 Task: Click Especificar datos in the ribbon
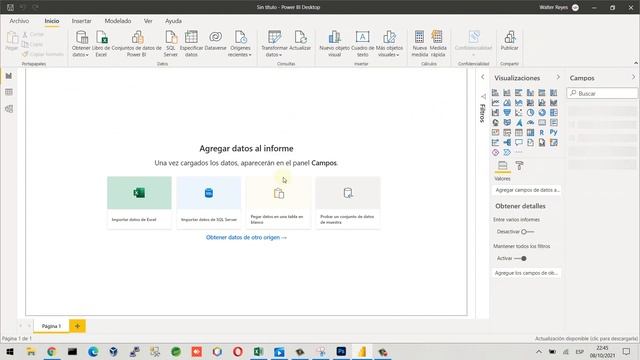191,44
